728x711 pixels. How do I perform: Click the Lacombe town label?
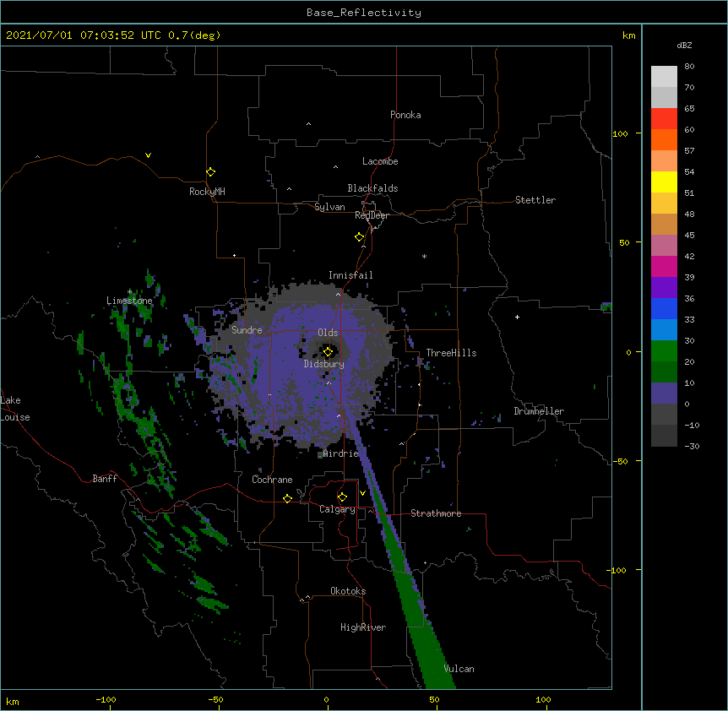coord(380,161)
